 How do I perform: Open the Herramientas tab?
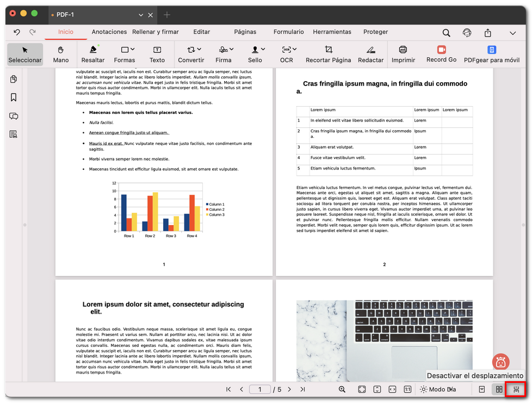pyautogui.click(x=332, y=32)
